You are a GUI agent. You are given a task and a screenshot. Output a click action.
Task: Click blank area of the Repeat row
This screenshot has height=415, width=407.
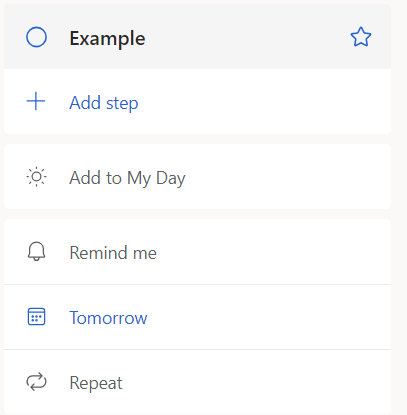tap(257, 382)
